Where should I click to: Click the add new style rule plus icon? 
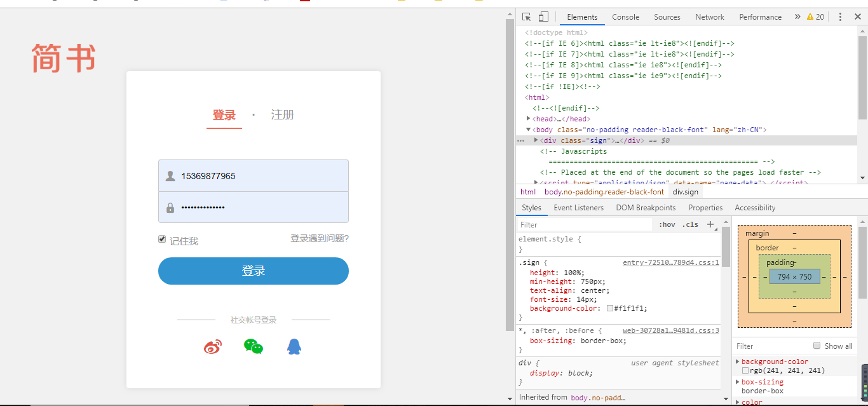point(710,224)
